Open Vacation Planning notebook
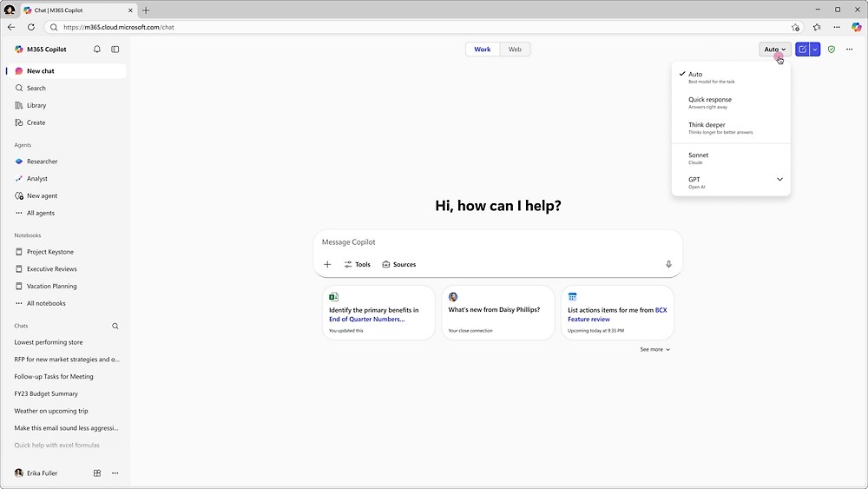Viewport: 868px width, 489px height. tap(67, 286)
